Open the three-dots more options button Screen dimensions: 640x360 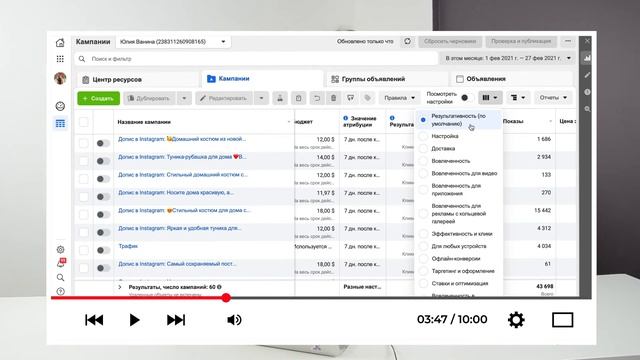click(568, 41)
